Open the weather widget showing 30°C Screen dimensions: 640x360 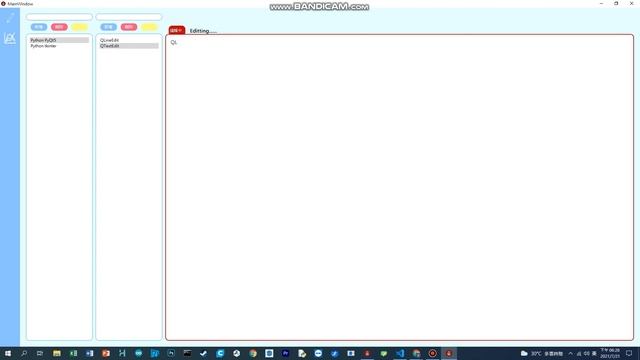[x=542, y=353]
